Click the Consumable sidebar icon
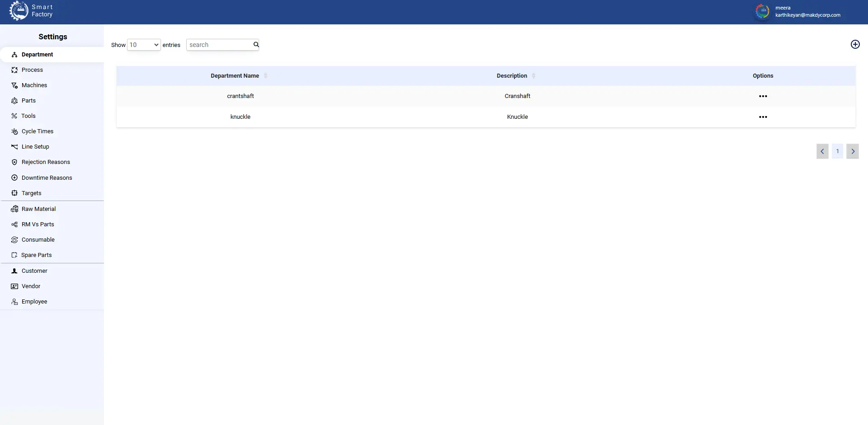 coord(14,240)
